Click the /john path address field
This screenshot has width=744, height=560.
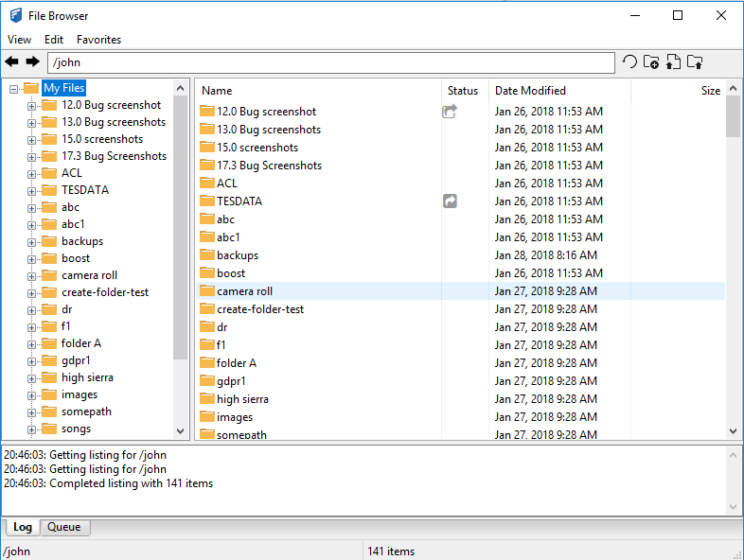(331, 62)
